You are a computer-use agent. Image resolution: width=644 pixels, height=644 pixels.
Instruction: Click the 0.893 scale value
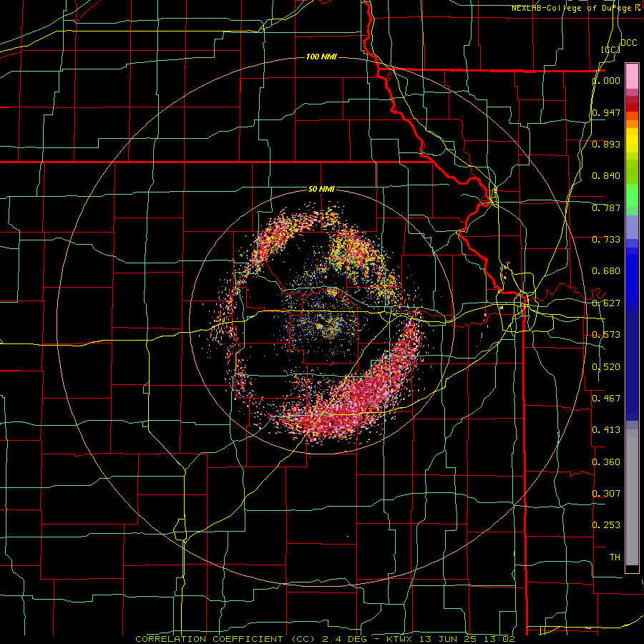coord(606,144)
